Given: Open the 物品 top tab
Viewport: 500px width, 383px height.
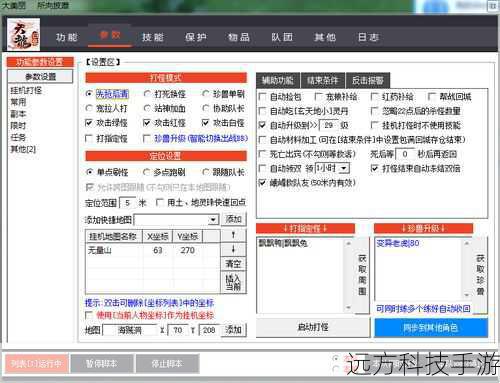Looking at the screenshot, I should (239, 37).
